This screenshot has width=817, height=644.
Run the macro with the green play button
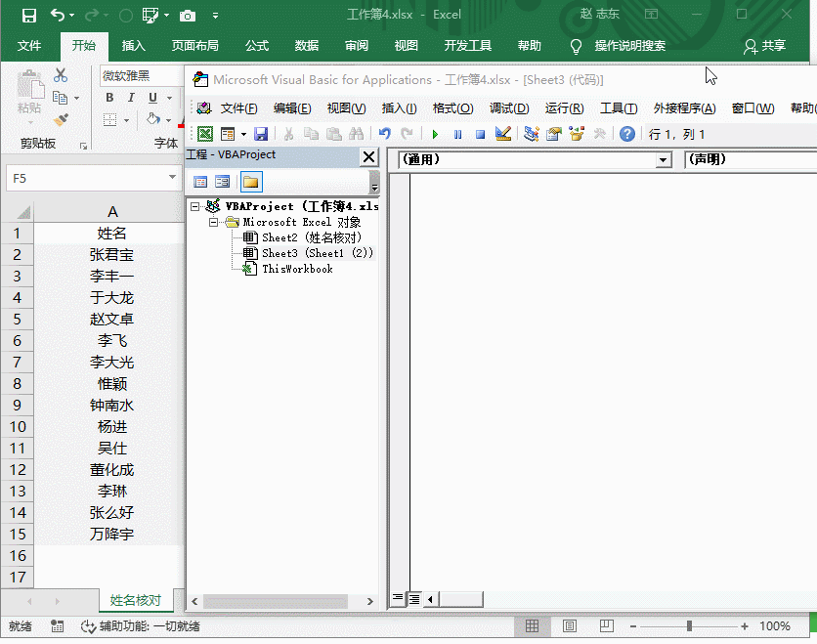click(435, 134)
